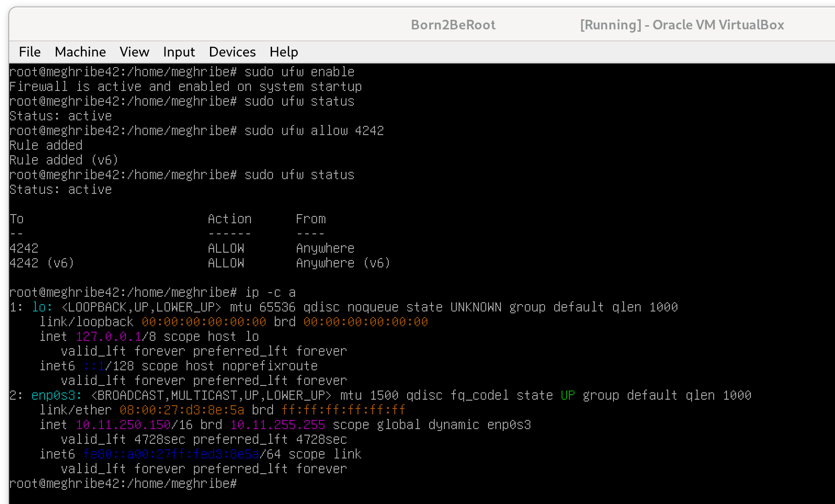Click 'Anywhere (v6)' in the ufw table
The height and width of the screenshot is (504, 835).
pos(343,263)
